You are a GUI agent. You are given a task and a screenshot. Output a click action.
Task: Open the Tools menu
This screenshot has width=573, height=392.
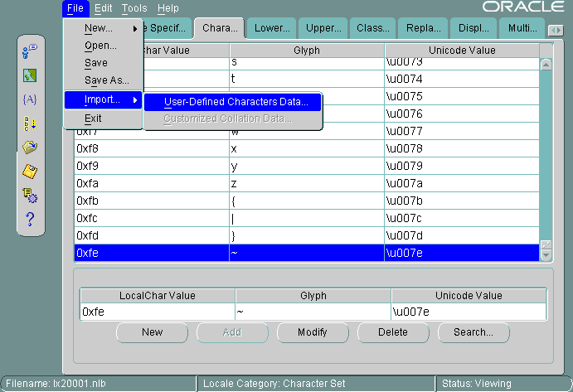pyautogui.click(x=134, y=8)
